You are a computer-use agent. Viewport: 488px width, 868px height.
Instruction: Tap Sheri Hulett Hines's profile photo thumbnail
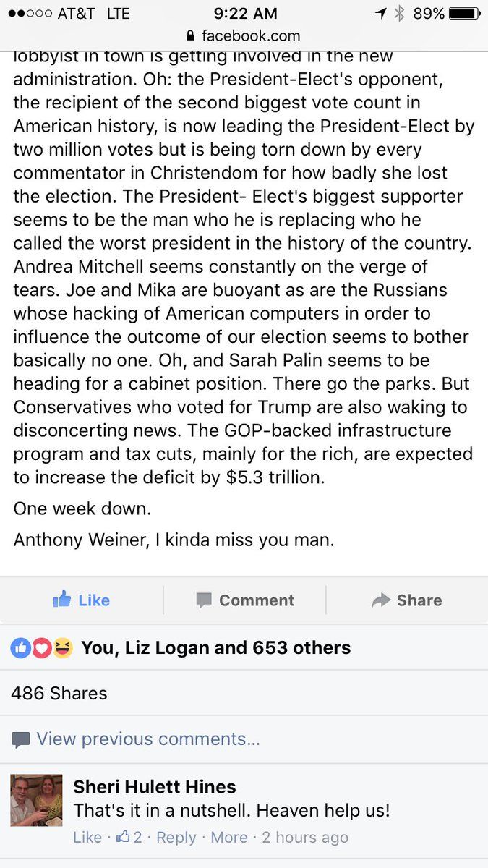click(x=36, y=800)
